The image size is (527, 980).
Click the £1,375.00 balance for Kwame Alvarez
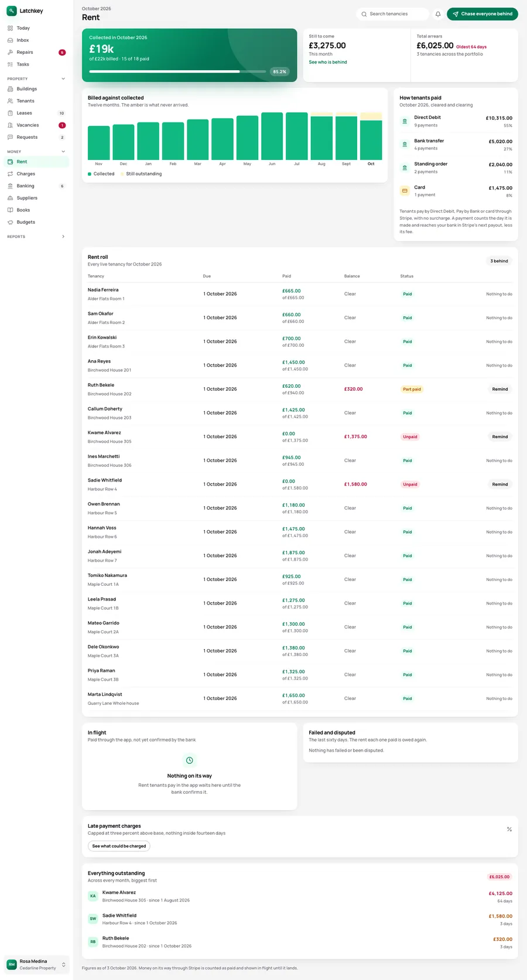pyautogui.click(x=355, y=436)
